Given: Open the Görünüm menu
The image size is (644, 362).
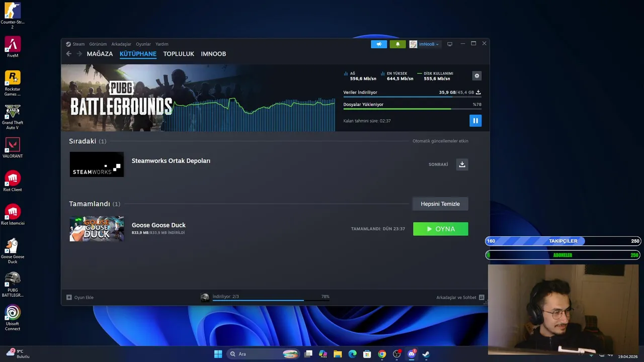Looking at the screenshot, I should pyautogui.click(x=98, y=44).
